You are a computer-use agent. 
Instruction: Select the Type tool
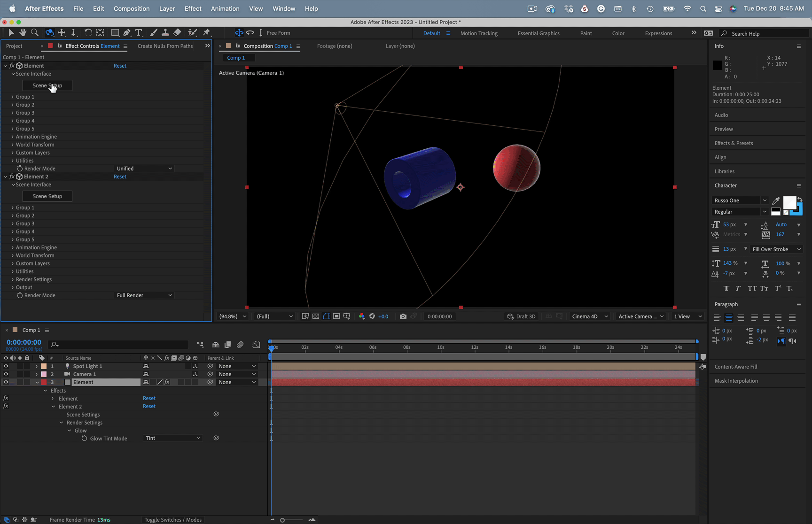click(x=139, y=32)
